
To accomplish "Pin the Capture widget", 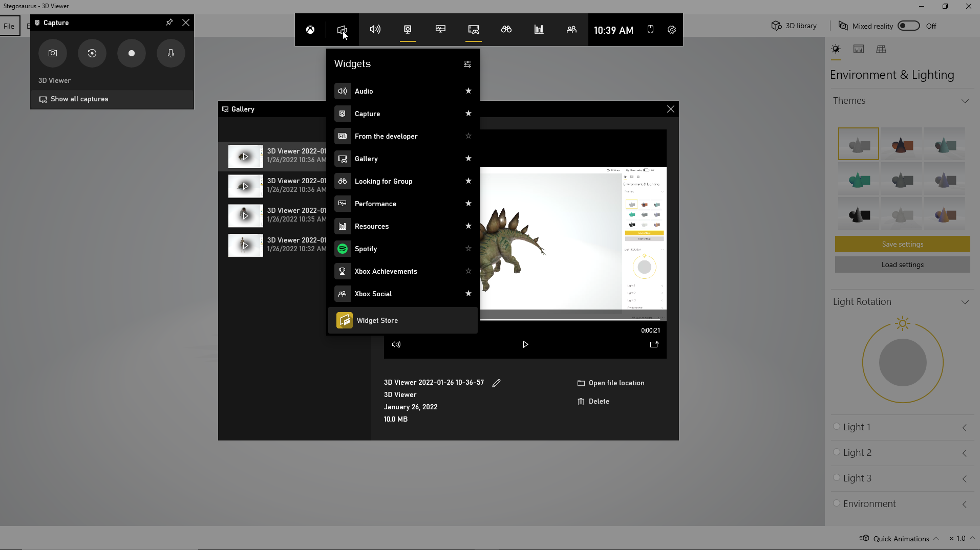I will [169, 23].
